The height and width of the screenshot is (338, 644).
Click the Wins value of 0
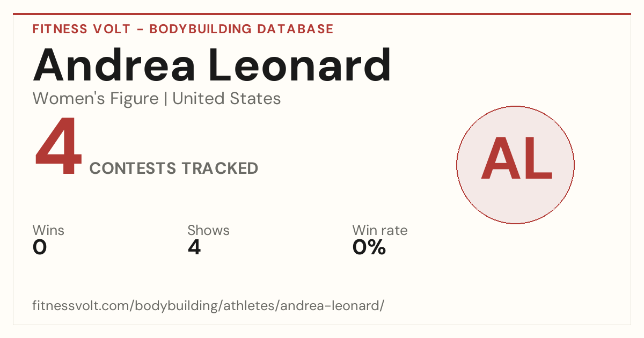coord(40,247)
